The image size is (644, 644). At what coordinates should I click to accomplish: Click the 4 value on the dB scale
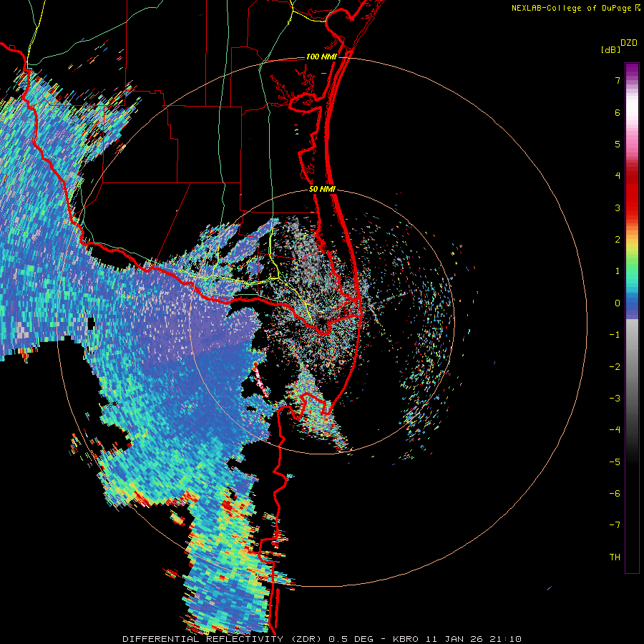coord(618,176)
